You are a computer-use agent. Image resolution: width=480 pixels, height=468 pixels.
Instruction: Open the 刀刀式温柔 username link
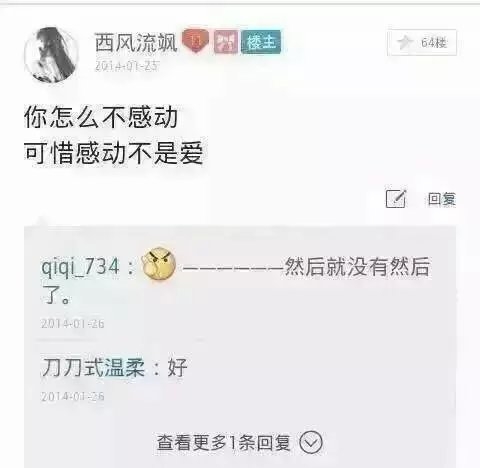[93, 367]
